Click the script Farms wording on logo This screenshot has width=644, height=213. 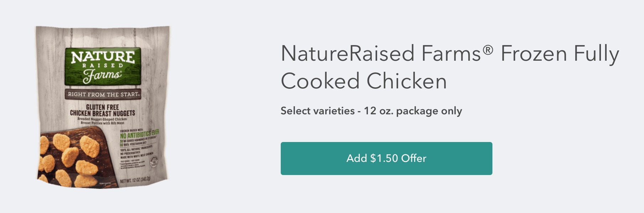[102, 76]
